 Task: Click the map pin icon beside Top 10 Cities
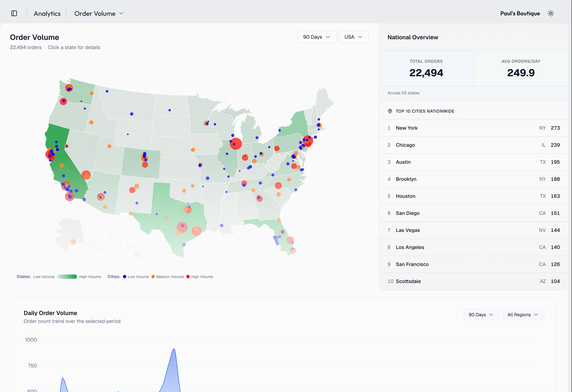click(390, 111)
